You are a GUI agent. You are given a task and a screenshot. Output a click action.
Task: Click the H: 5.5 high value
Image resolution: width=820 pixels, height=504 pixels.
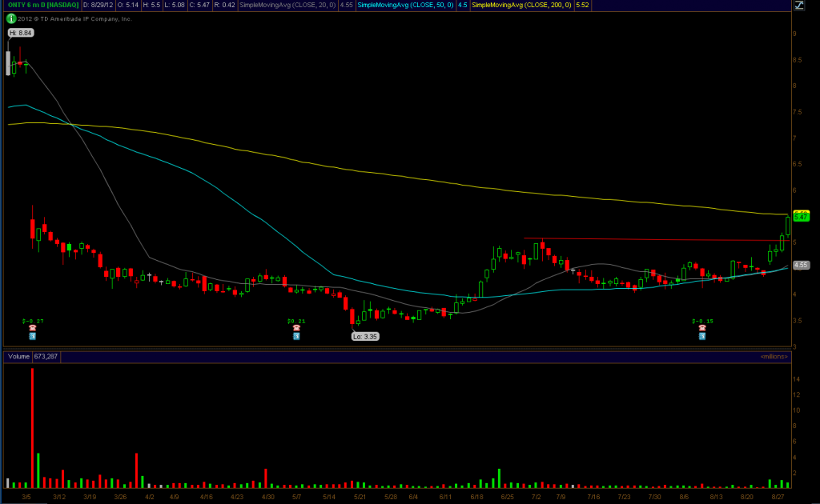151,5
